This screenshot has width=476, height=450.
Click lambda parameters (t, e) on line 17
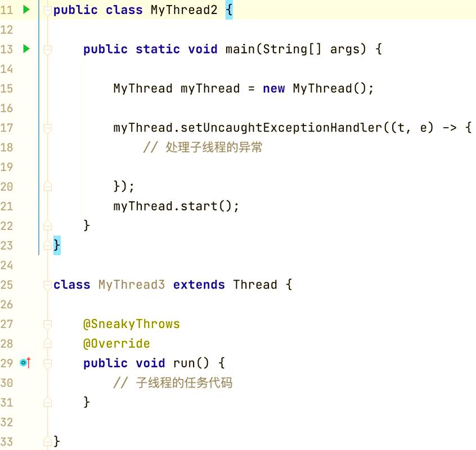point(412,128)
